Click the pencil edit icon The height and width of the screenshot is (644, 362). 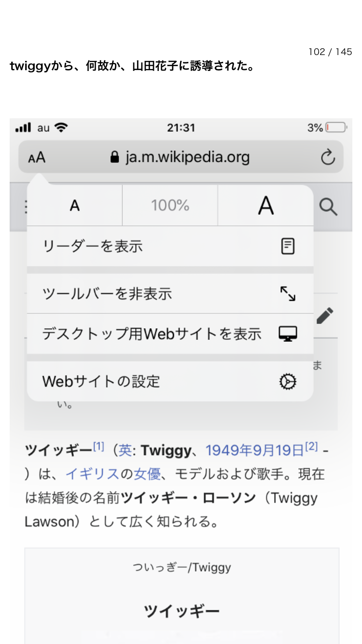325,316
